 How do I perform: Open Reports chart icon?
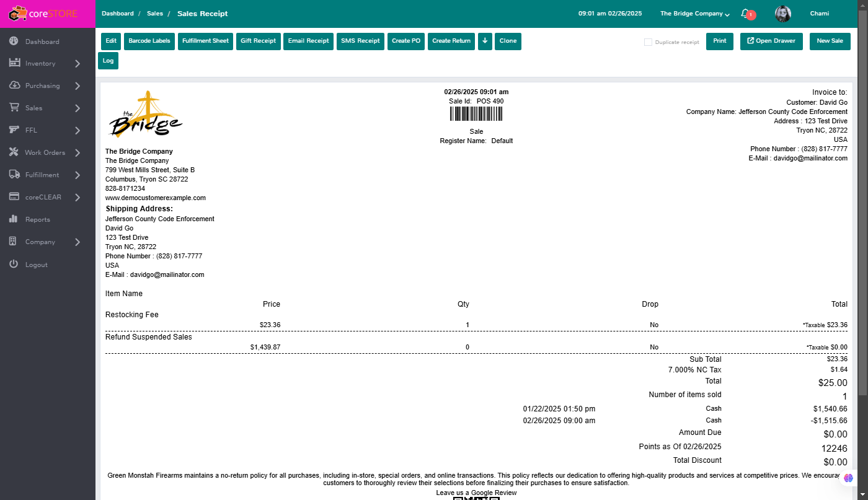[14, 219]
